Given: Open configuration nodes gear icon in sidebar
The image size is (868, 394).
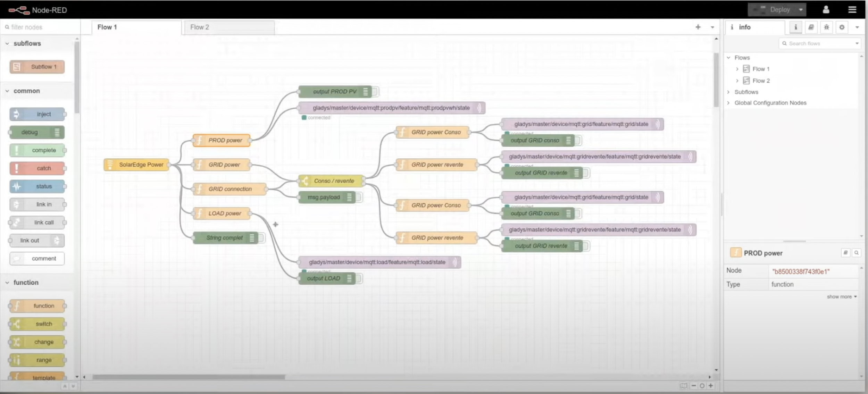Looking at the screenshot, I should [x=842, y=27].
